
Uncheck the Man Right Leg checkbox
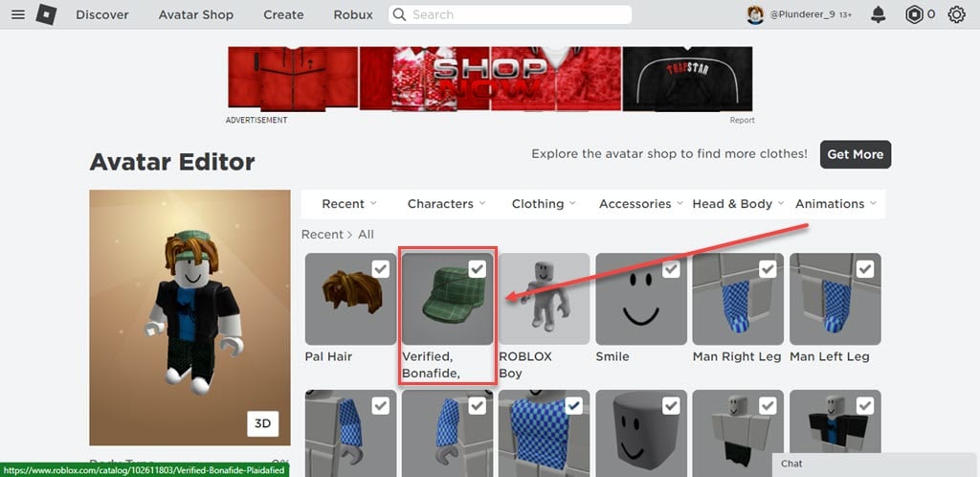click(x=768, y=269)
